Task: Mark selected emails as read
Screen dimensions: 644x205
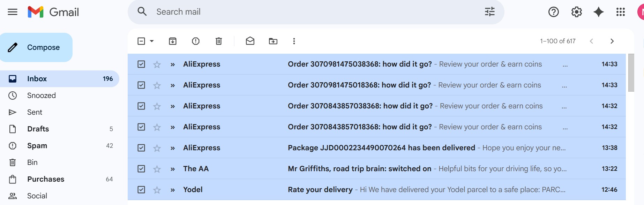Action: coord(250,41)
